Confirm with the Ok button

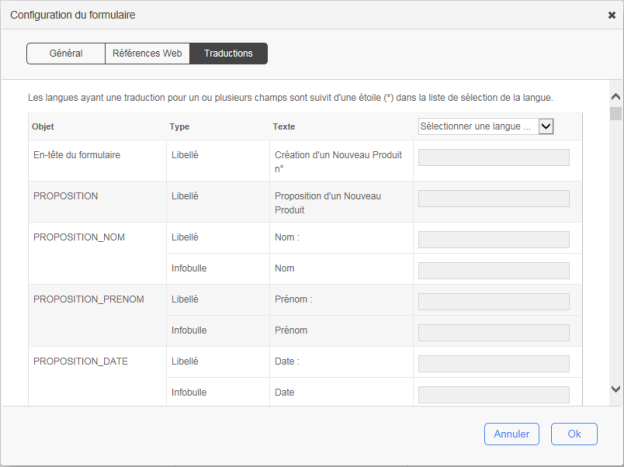pyautogui.click(x=574, y=434)
